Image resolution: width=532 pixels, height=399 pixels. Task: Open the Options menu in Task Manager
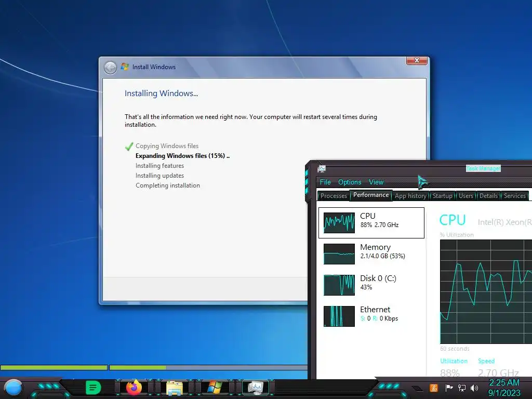(350, 182)
